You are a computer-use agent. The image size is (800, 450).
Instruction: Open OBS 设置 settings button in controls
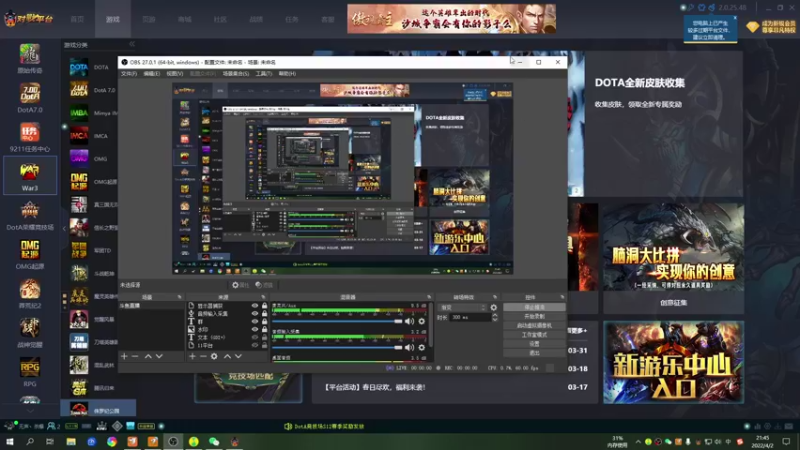coord(534,344)
